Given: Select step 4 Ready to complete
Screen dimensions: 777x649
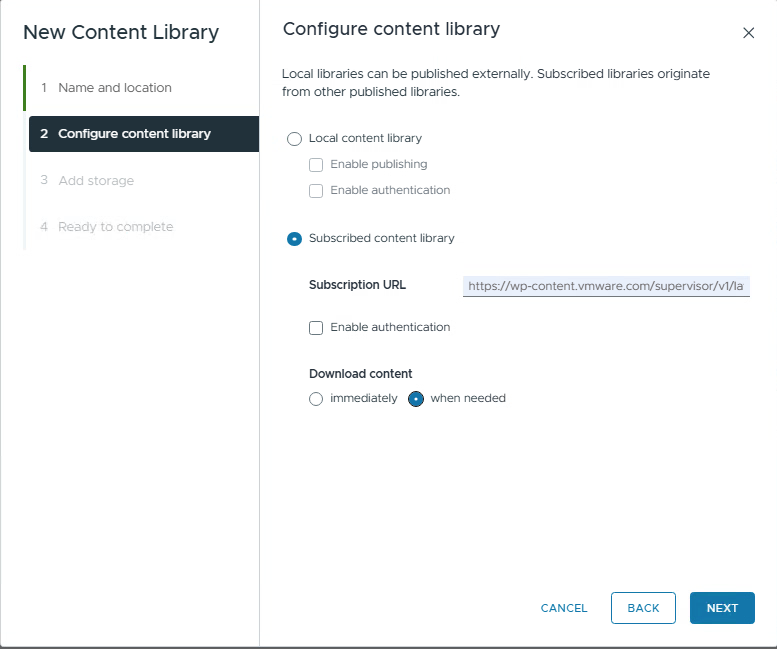Looking at the screenshot, I should [115, 227].
